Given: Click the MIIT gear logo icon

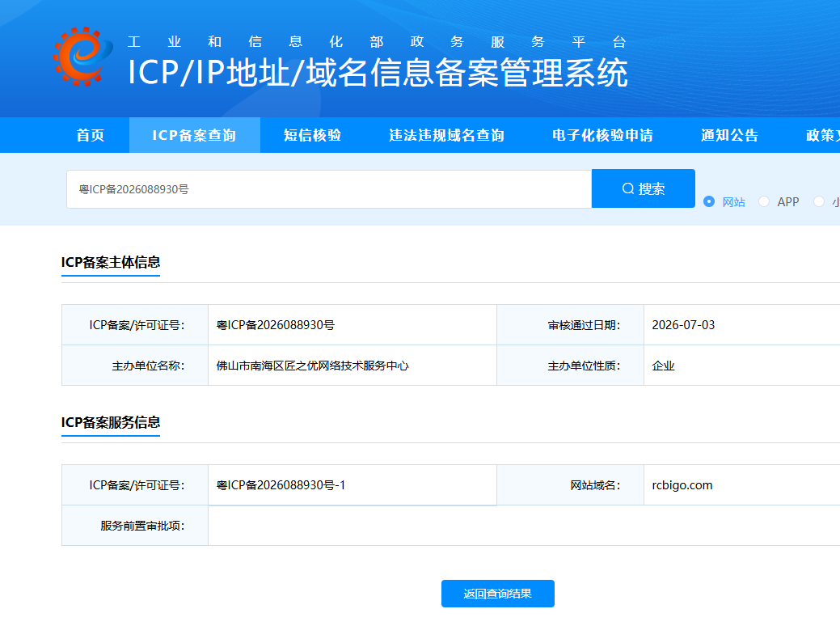Looking at the screenshot, I should tap(83, 57).
